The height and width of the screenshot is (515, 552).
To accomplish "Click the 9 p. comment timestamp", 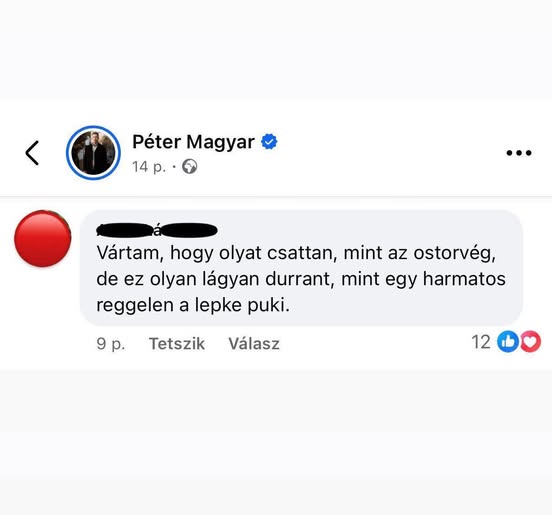I will tap(111, 344).
